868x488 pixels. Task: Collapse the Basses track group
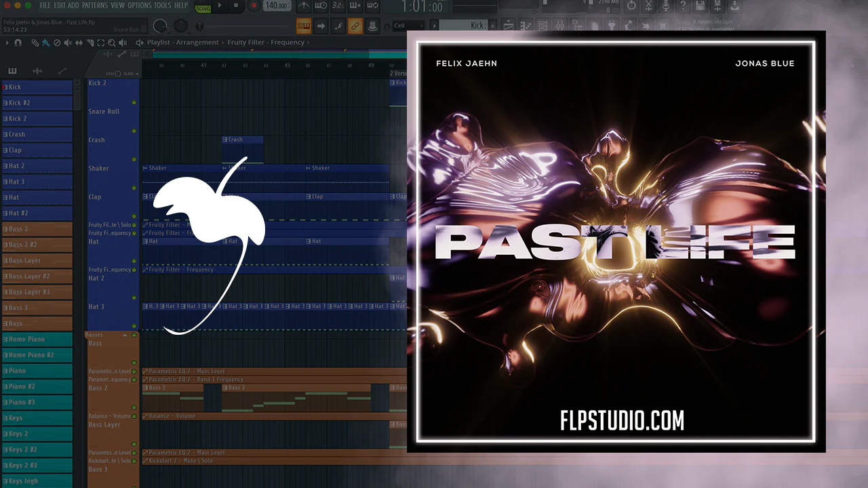(x=125, y=335)
